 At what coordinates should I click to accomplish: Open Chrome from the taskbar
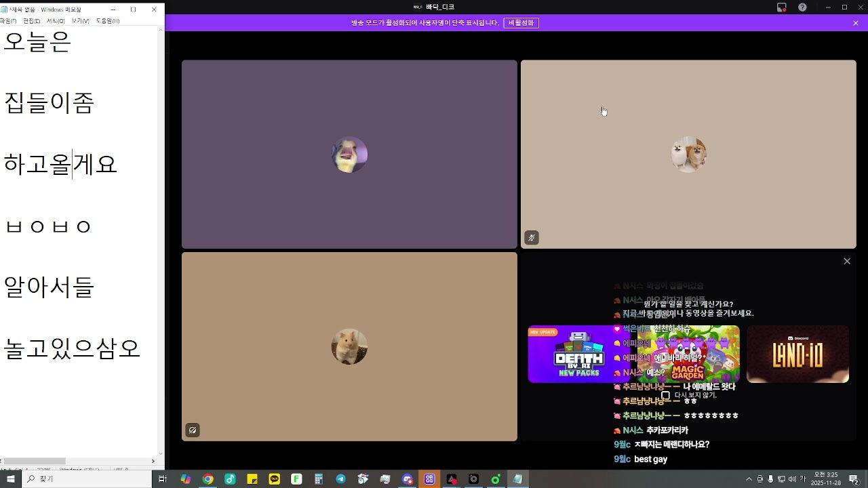(208, 479)
